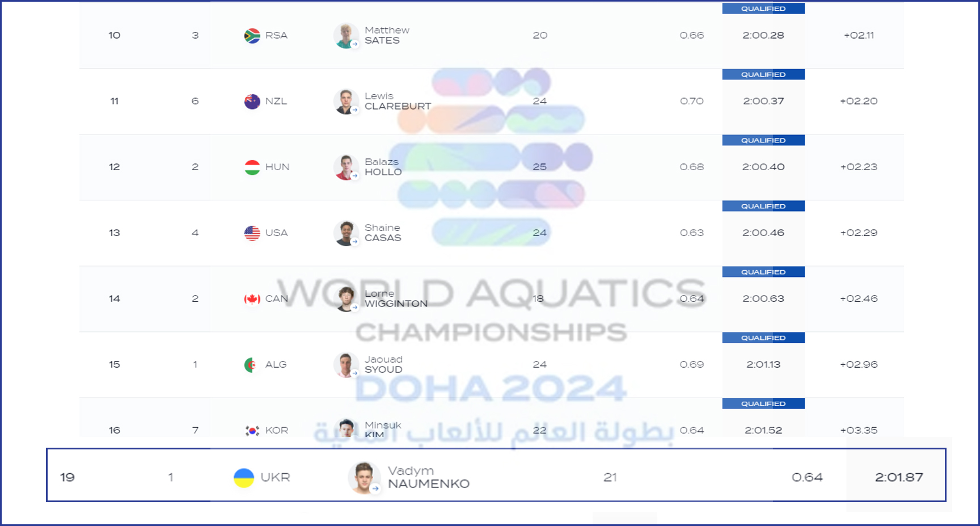The width and height of the screenshot is (980, 526).
Task: Click the South Africa flag icon for Matthew Sates
Action: click(251, 35)
